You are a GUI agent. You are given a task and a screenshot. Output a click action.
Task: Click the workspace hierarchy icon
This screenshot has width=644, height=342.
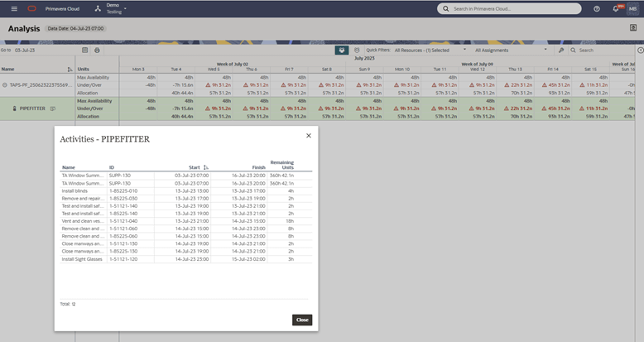click(x=98, y=8)
